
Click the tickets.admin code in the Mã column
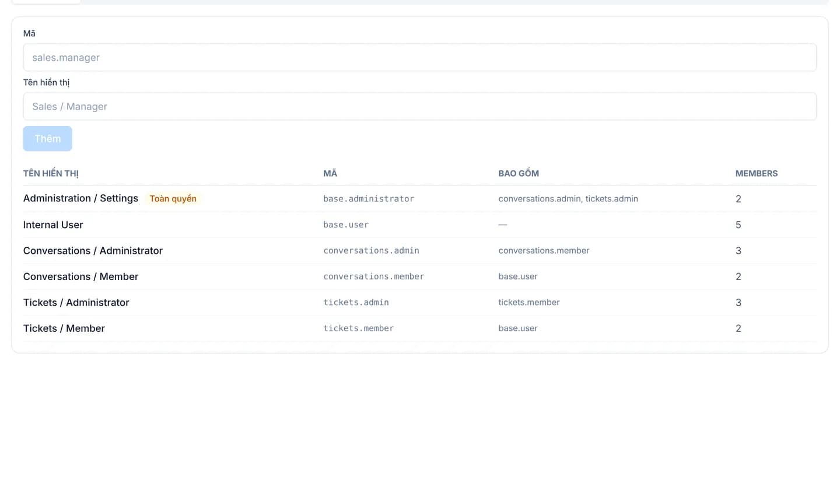(356, 302)
